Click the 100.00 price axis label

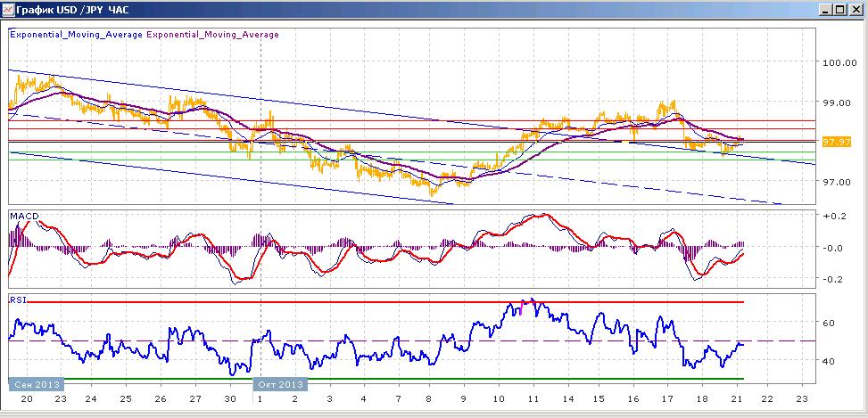[x=839, y=63]
